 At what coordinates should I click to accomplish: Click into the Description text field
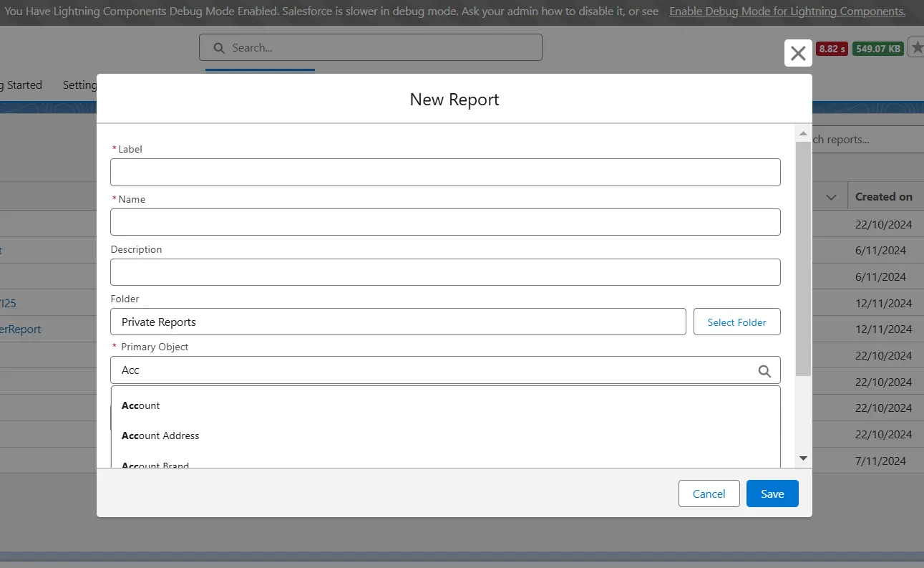click(444, 272)
